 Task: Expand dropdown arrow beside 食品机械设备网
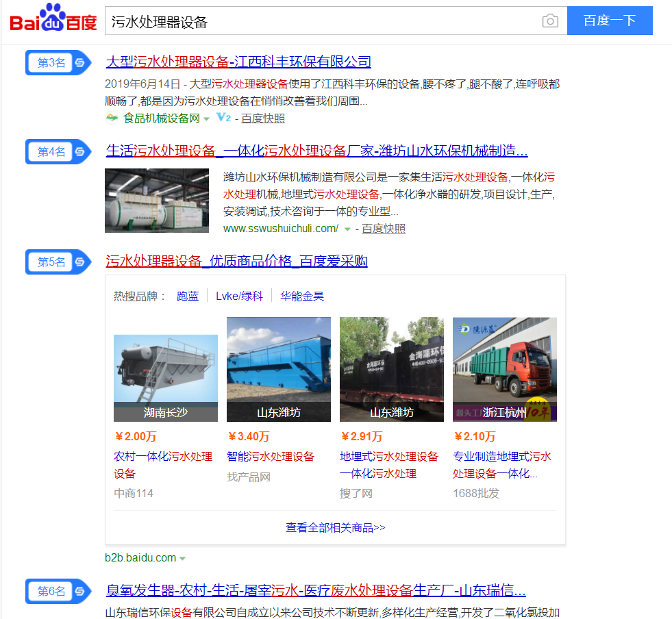[207, 118]
